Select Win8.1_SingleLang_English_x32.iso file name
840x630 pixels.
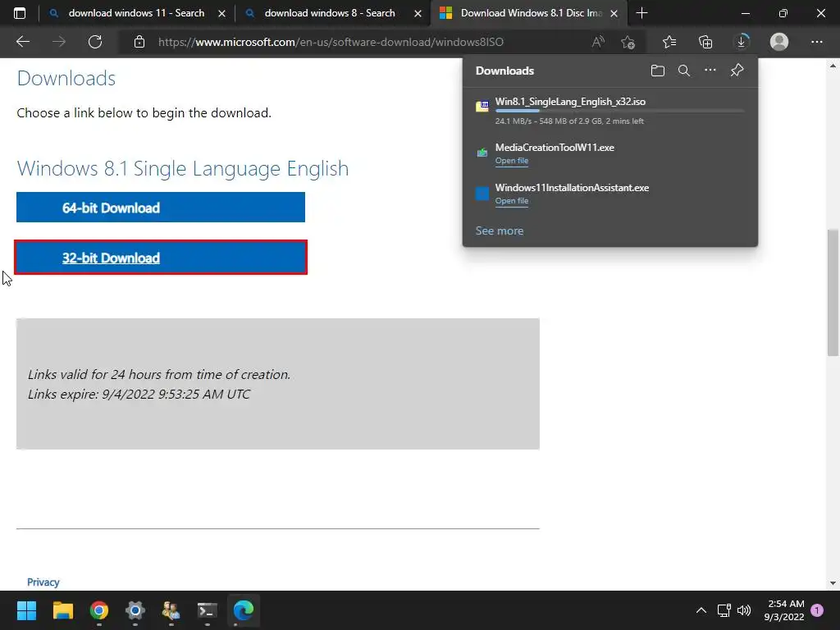[x=570, y=101]
